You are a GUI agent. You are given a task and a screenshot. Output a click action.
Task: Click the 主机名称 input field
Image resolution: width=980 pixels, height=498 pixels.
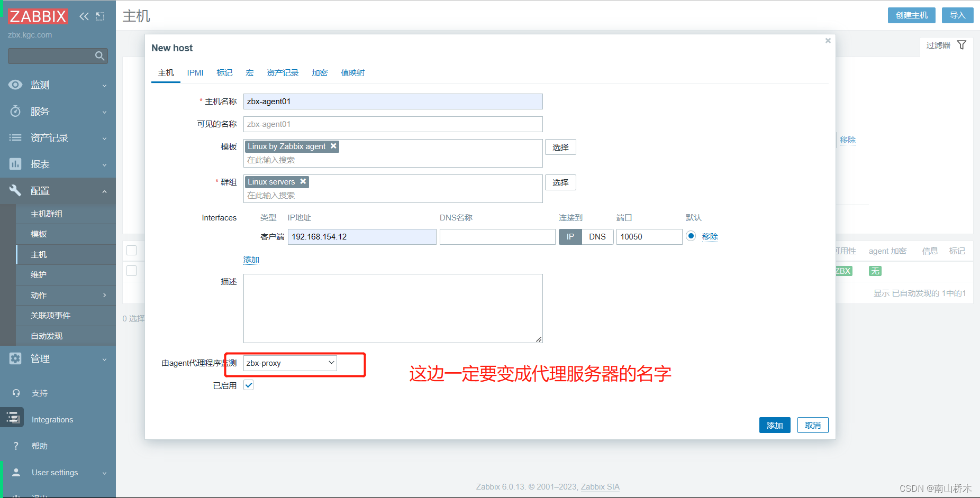click(393, 102)
